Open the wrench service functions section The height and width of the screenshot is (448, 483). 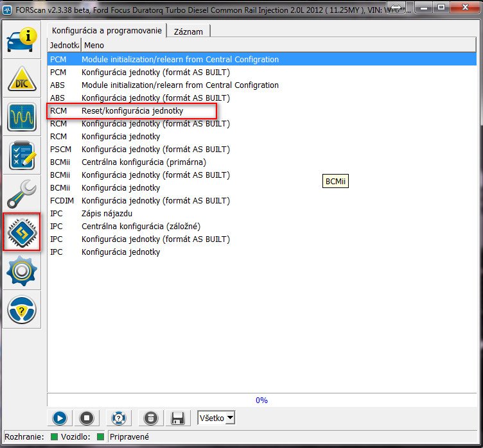pos(22,194)
